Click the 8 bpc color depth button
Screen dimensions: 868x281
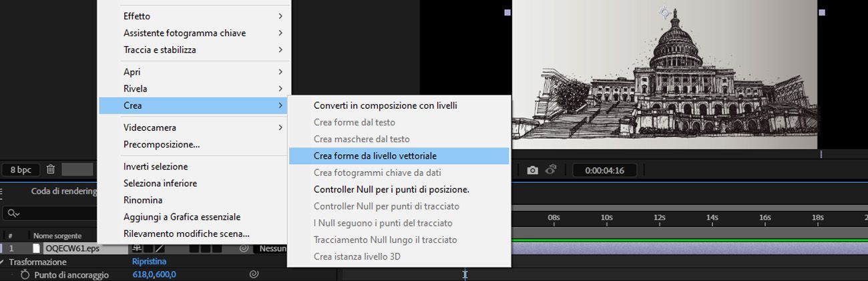[21, 170]
